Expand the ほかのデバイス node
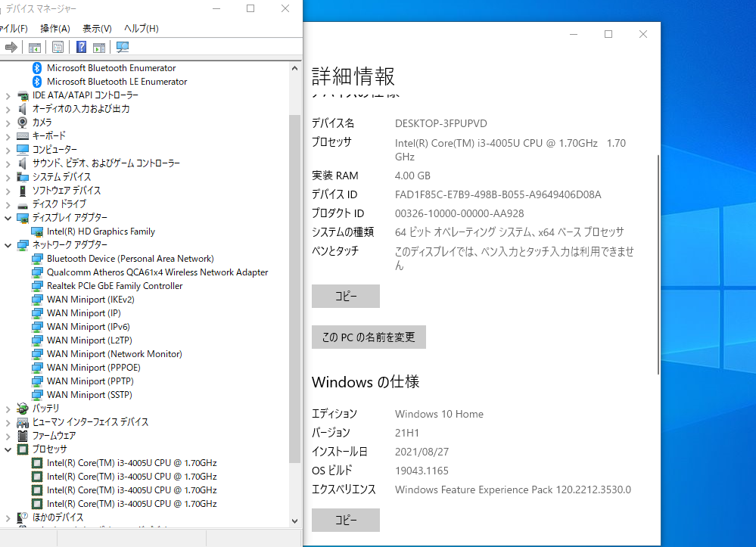This screenshot has width=756, height=547. pyautogui.click(x=8, y=518)
